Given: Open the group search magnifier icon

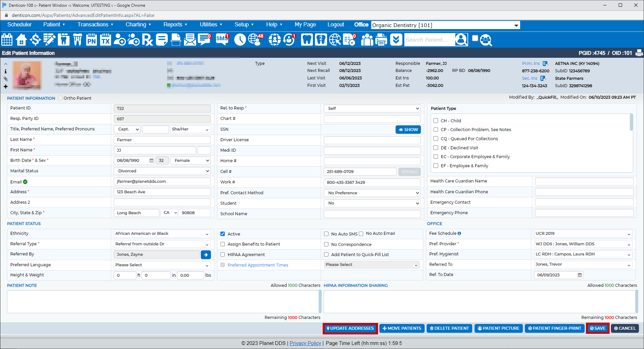Looking at the screenshot, I should tap(486, 40).
